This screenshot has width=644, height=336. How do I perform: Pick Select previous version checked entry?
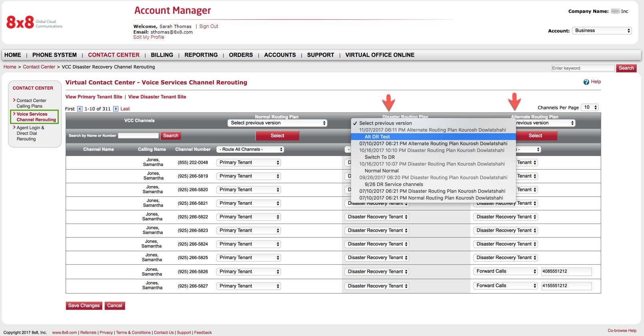click(433, 123)
